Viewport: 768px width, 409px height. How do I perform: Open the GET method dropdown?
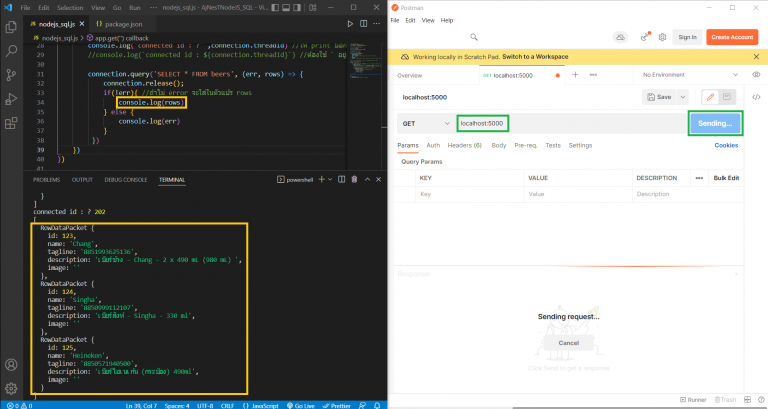pyautogui.click(x=423, y=123)
